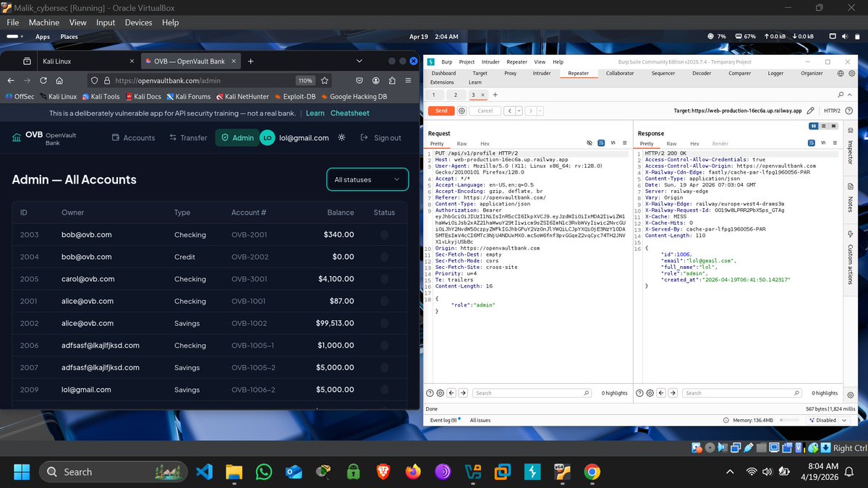Open the Burp Intruder tool tab
This screenshot has height=488, width=868.
coord(542,73)
